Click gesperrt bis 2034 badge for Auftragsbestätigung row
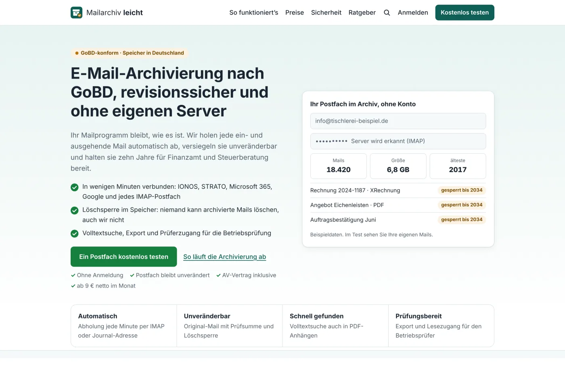This screenshot has height=392, width=565. pyautogui.click(x=462, y=220)
